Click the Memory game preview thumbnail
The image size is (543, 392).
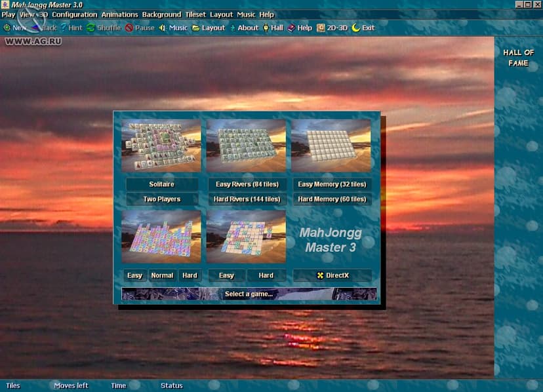pyautogui.click(x=331, y=146)
